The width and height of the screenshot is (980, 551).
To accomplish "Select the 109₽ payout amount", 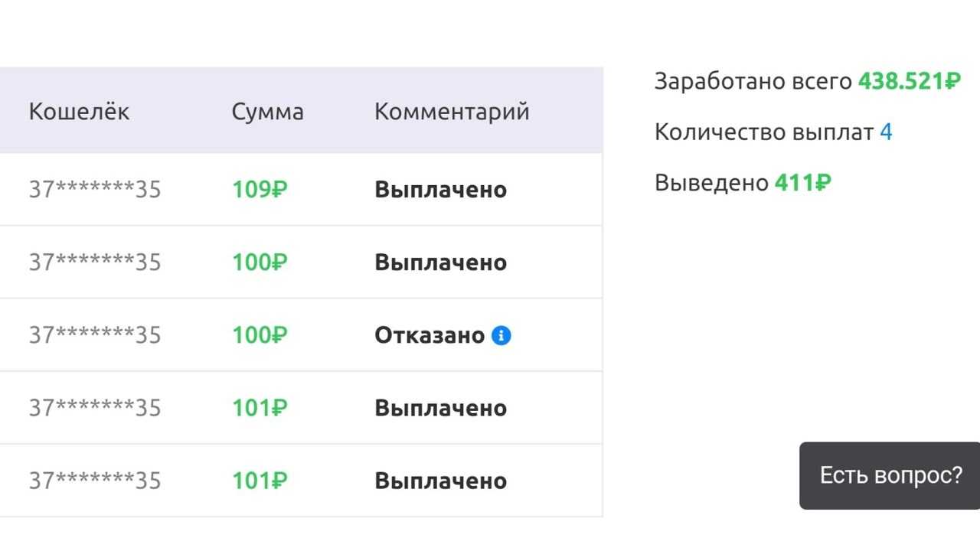I will [260, 190].
